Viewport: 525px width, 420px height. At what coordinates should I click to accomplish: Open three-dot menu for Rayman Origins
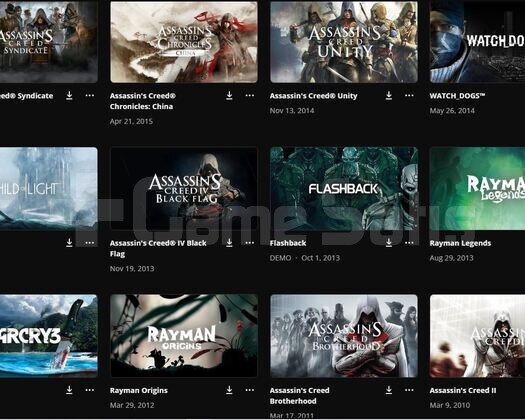pyautogui.click(x=249, y=390)
